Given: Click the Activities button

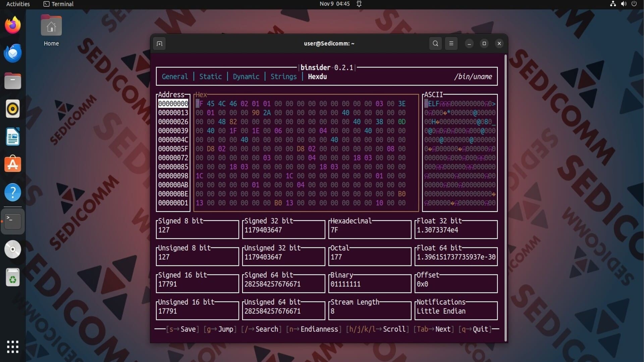Looking at the screenshot, I should click(18, 4).
